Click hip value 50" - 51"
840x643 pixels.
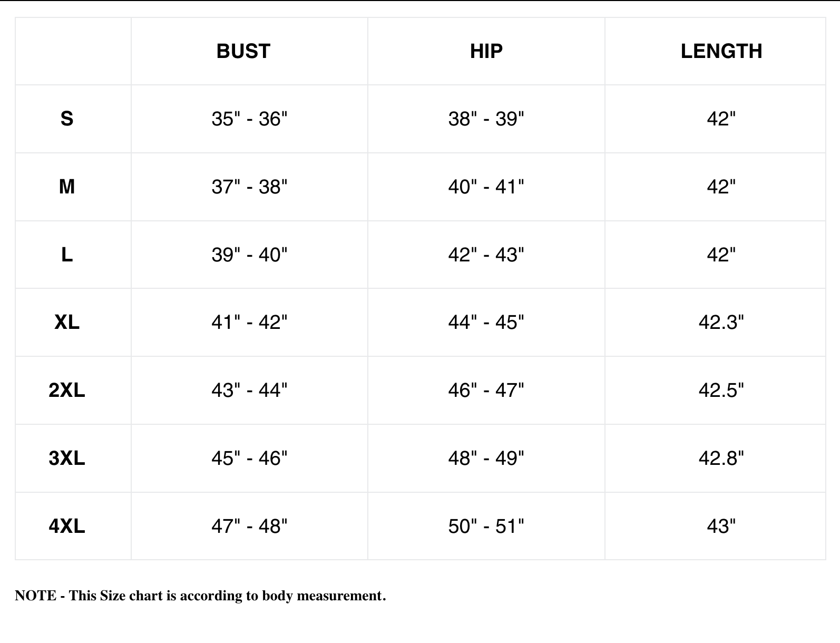coord(486,526)
